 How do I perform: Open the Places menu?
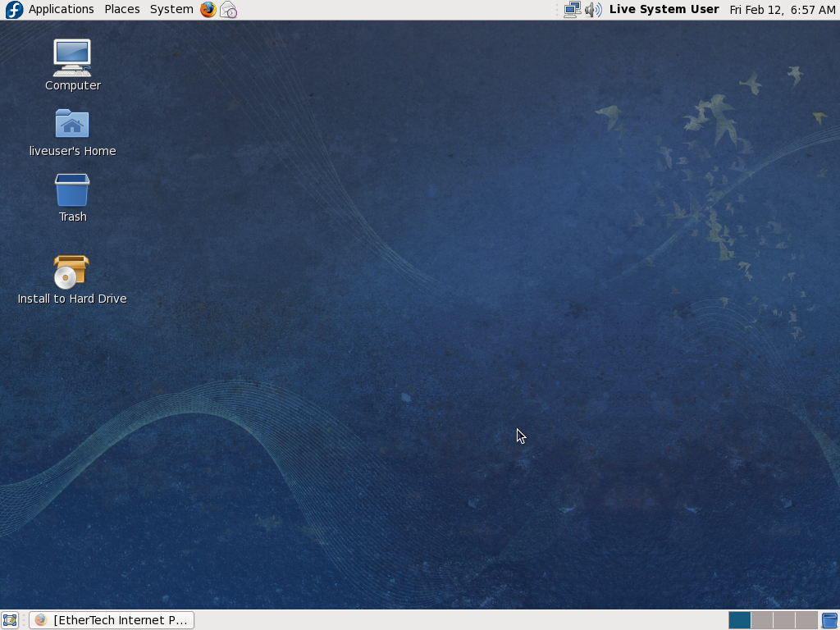[122, 9]
